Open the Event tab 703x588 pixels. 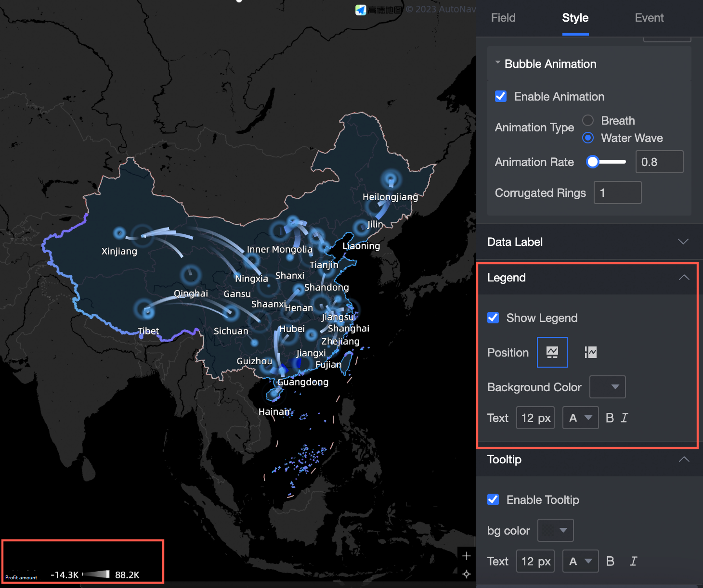(x=649, y=18)
